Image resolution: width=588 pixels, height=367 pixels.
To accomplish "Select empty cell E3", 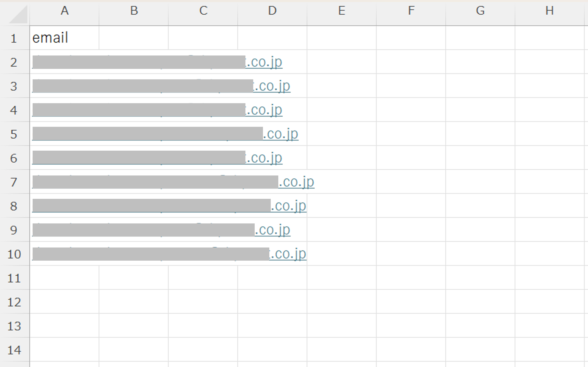I will coord(342,86).
